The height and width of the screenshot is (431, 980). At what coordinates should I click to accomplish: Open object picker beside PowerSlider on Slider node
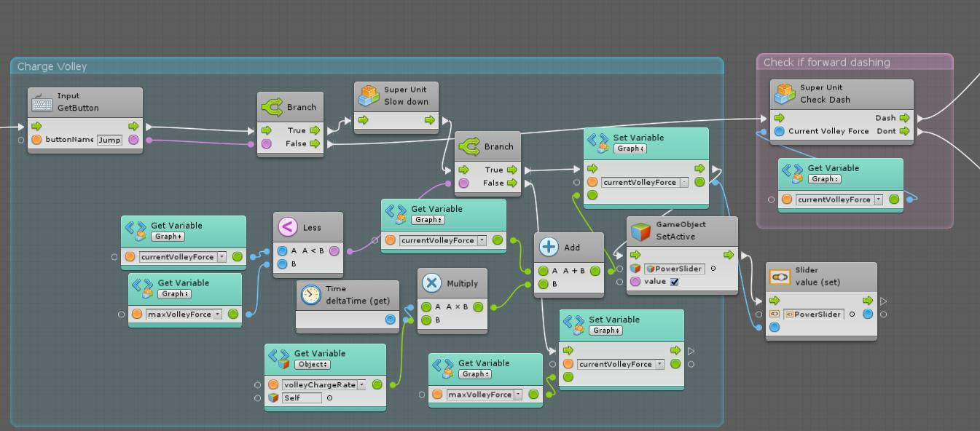(x=852, y=315)
